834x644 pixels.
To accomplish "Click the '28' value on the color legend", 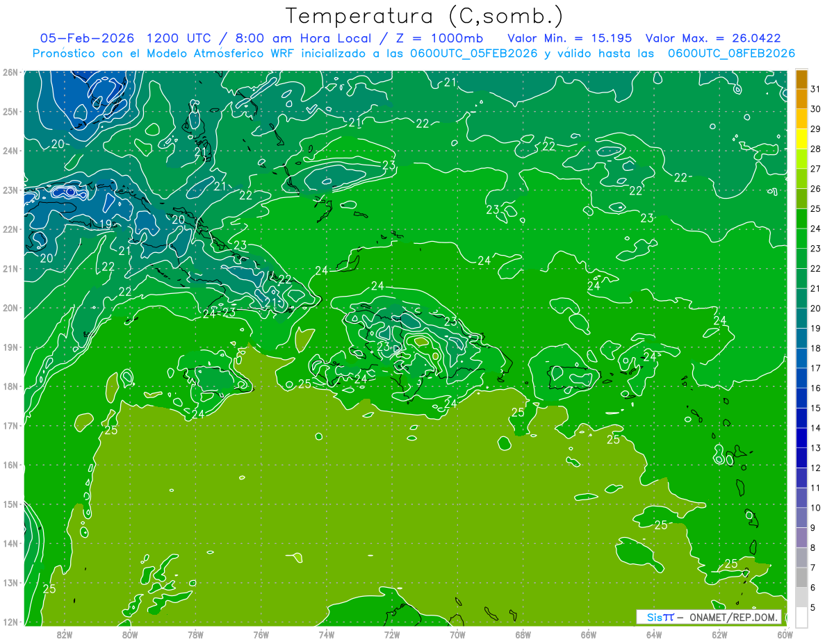I will (x=815, y=149).
